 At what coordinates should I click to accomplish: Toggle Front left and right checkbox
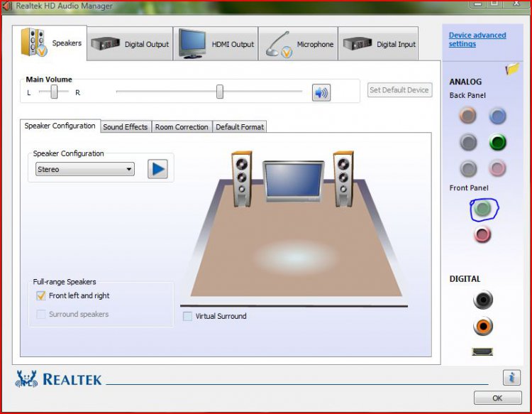[x=40, y=295]
